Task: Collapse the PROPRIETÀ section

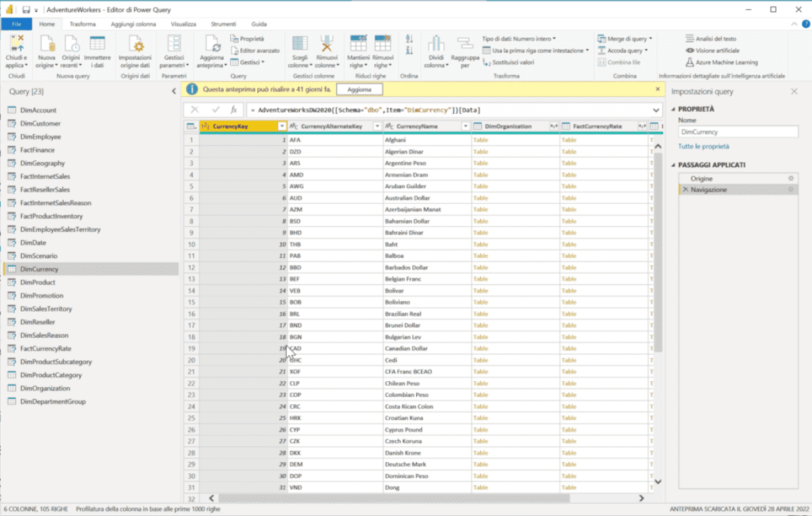Action: tap(673, 109)
